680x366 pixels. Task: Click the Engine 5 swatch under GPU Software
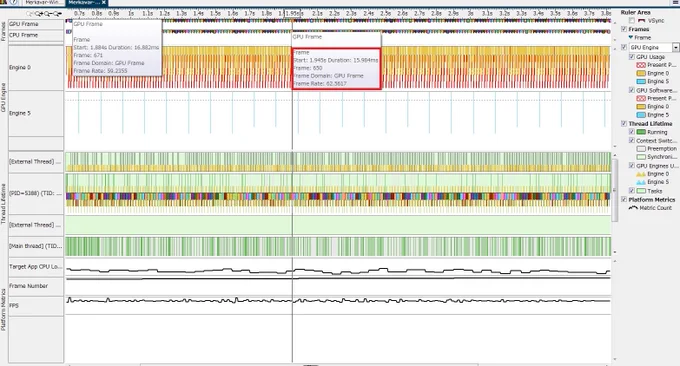click(x=641, y=115)
